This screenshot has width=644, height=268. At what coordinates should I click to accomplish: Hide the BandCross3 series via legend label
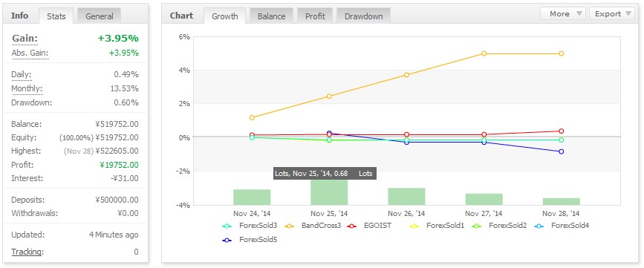pyautogui.click(x=321, y=226)
